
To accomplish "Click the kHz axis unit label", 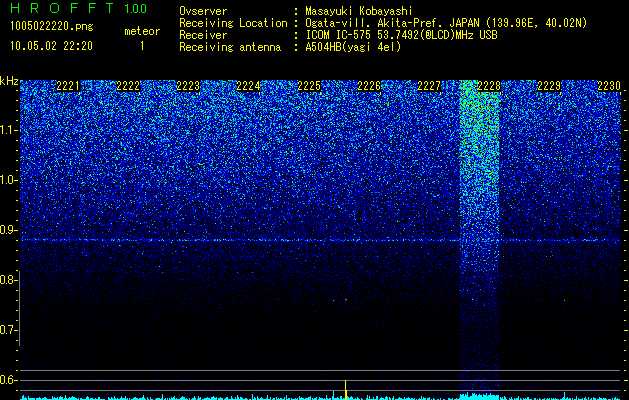I will click(x=9, y=81).
